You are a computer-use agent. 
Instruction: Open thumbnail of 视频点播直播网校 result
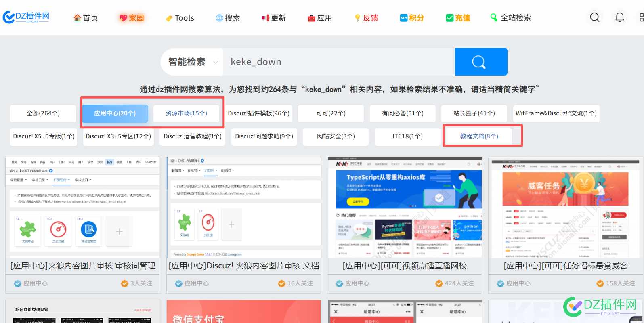(x=405, y=208)
